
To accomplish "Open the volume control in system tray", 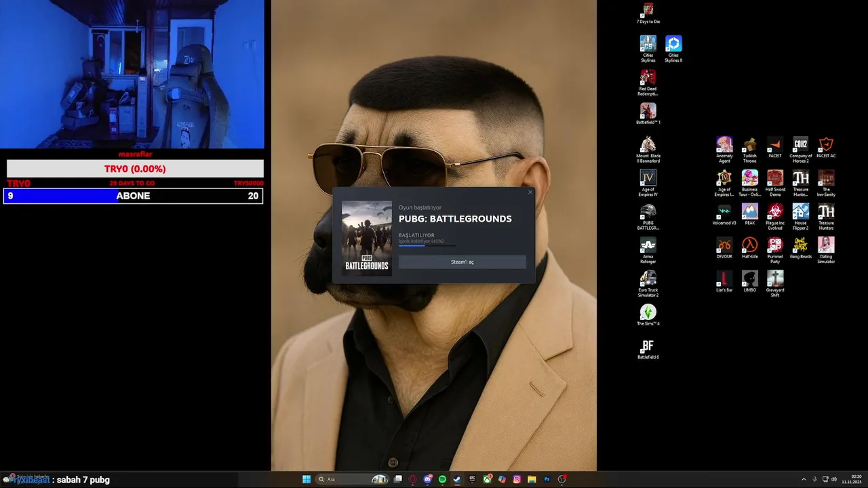I will point(833,479).
